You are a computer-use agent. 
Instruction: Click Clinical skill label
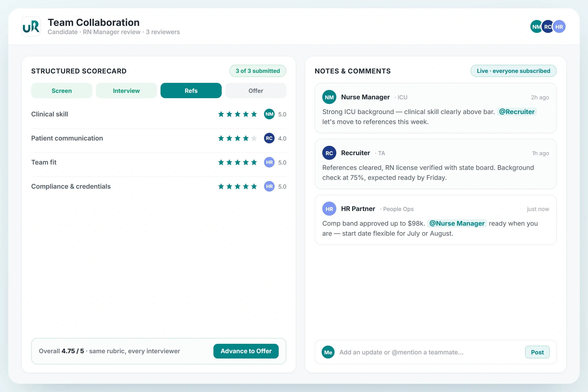click(50, 114)
